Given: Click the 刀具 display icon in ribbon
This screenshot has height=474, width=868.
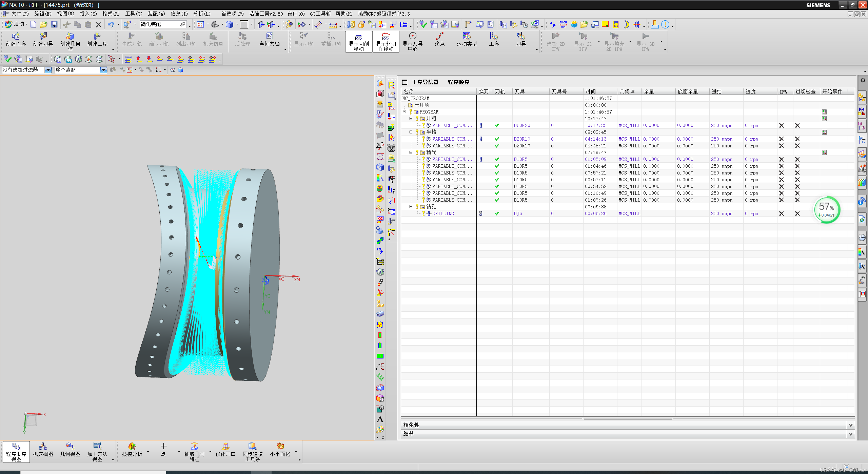Looking at the screenshot, I should click(x=521, y=40).
